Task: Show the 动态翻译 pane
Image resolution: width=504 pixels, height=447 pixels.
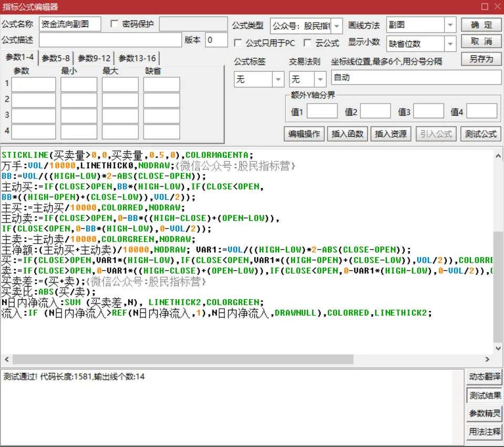Action: pos(485,377)
